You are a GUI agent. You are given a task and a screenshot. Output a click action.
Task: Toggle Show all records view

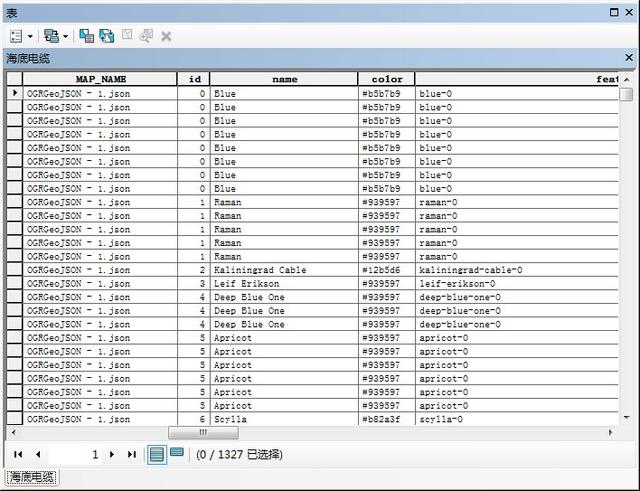[157, 454]
